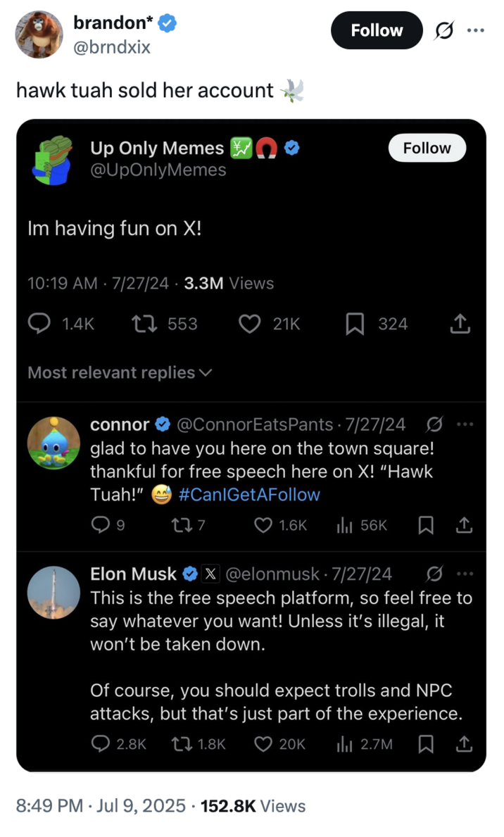
Task: Toggle Follow on Up Only Memes
Action: coord(427,148)
